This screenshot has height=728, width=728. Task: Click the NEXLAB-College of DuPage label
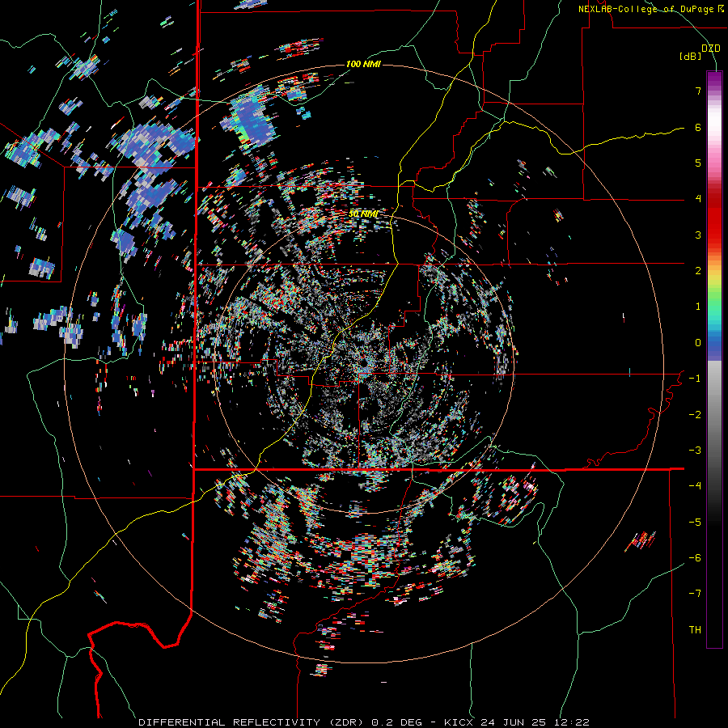[x=651, y=9]
